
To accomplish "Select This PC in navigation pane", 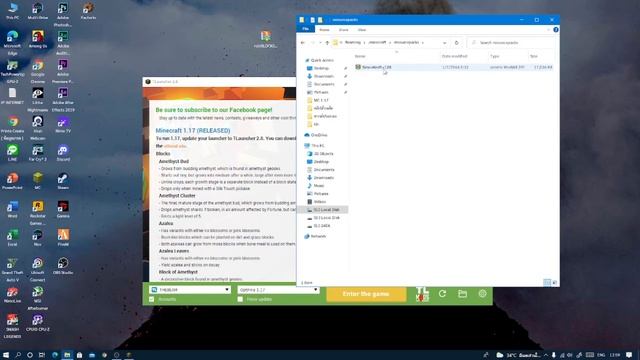I will [x=318, y=146].
